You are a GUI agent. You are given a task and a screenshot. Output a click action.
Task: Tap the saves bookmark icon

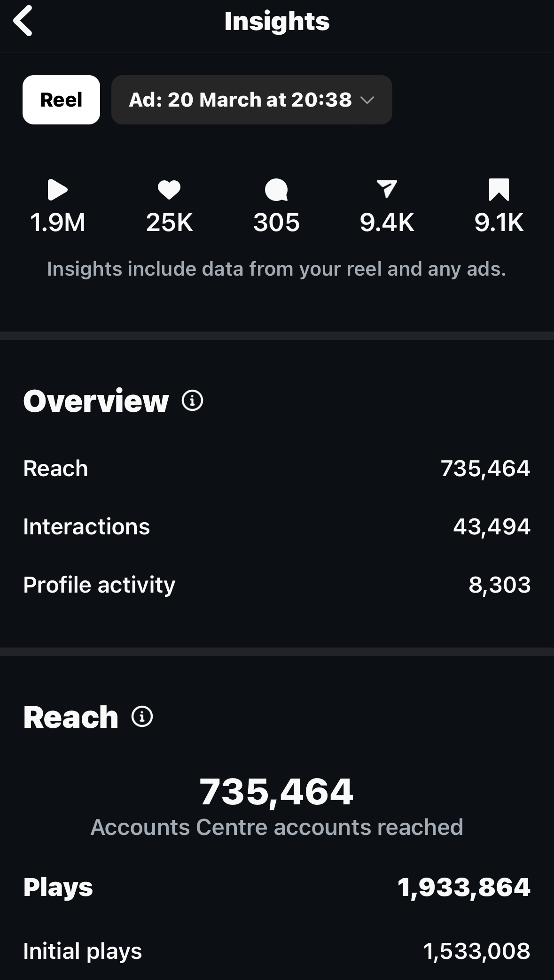coord(499,190)
